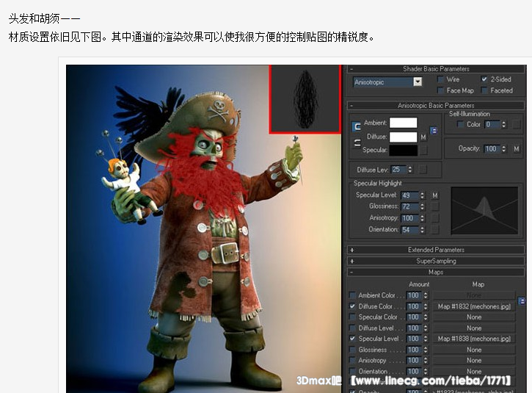
Task: Click the Orientation 54 spinner arrows
Action: point(422,230)
